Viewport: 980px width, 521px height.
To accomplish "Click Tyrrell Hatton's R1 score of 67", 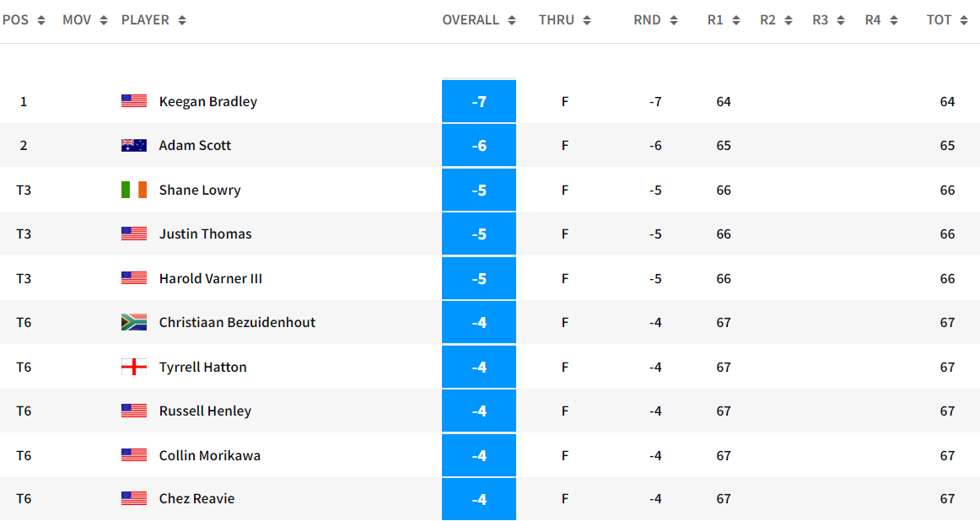I will click(723, 367).
